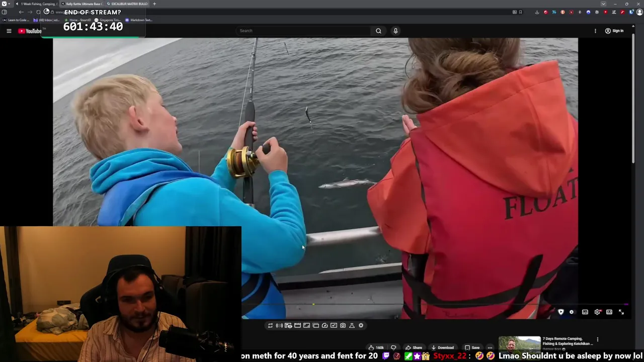Open the experimental flask icon
Viewport: 644px width, 362px height.
tap(352, 325)
